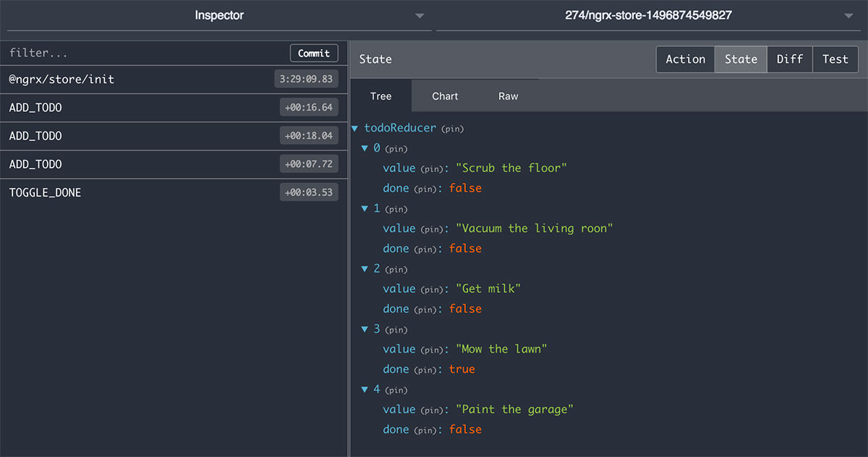This screenshot has height=457, width=868.
Task: Collapse todo item 3 in the tree
Action: 366,329
